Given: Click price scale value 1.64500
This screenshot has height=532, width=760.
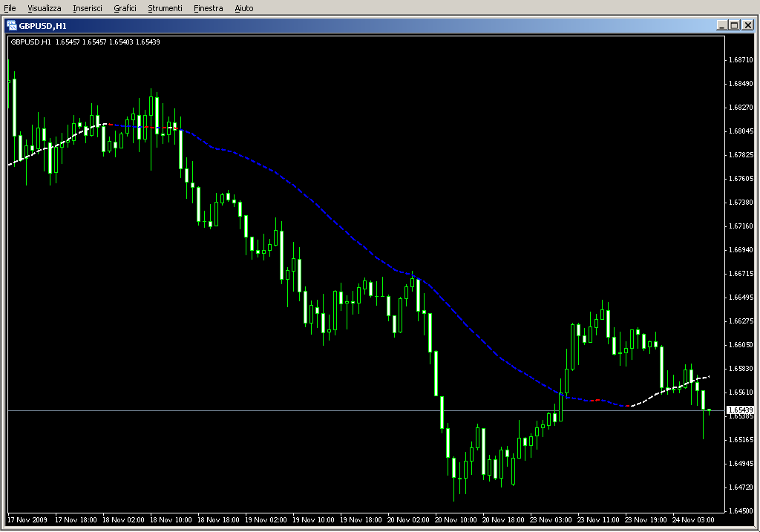Looking at the screenshot, I should pos(741,511).
